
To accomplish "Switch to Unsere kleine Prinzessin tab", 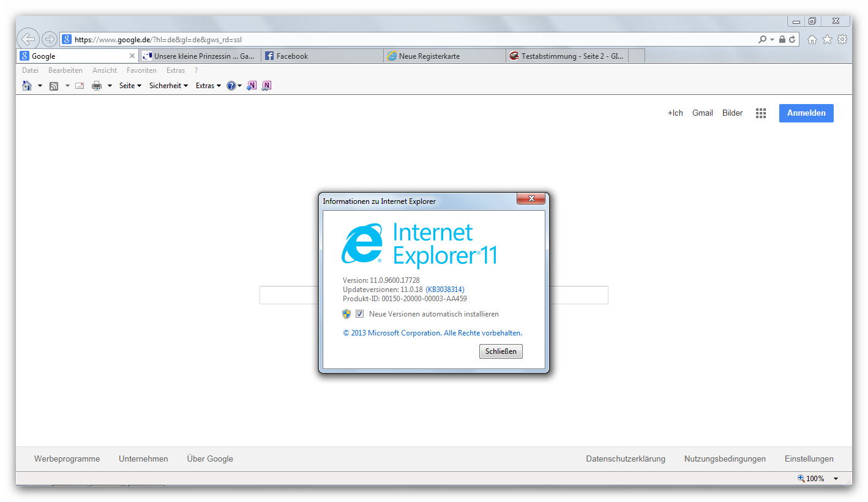I will [200, 56].
